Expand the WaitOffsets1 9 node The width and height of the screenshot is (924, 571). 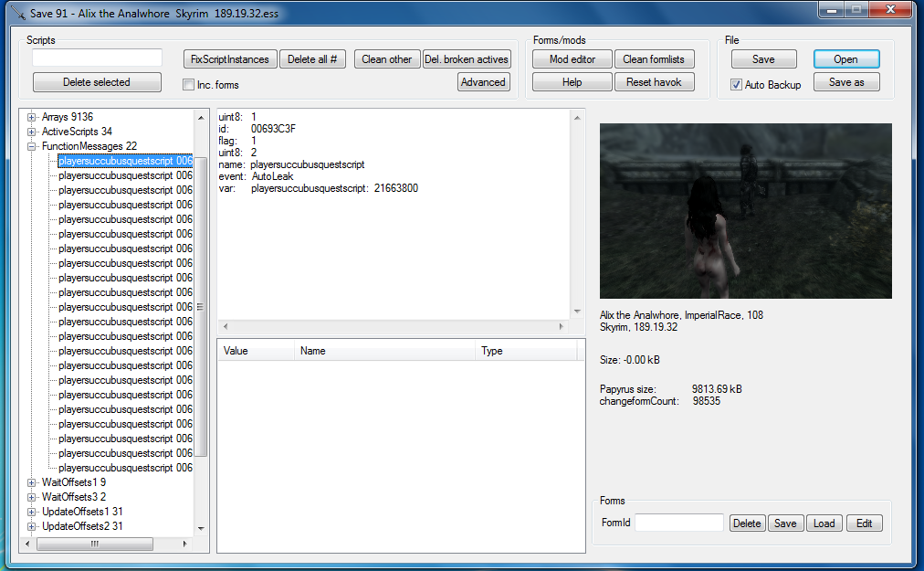pyautogui.click(x=32, y=482)
